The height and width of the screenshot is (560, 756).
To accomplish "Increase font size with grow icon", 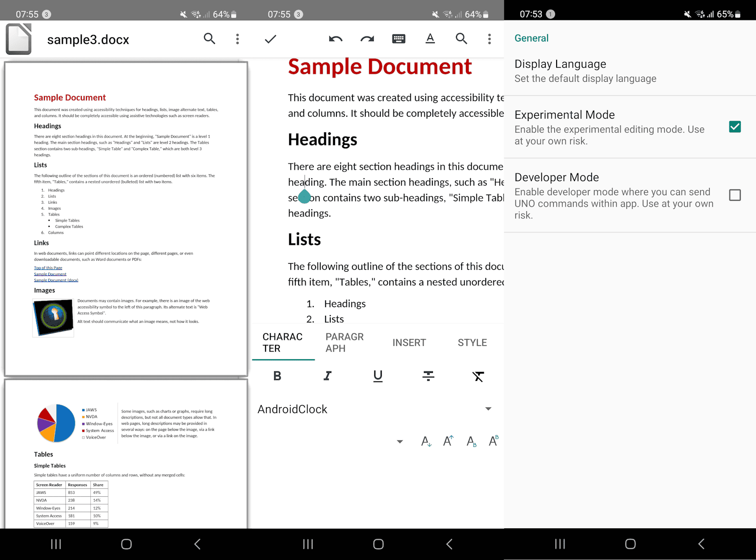I will 447,441.
